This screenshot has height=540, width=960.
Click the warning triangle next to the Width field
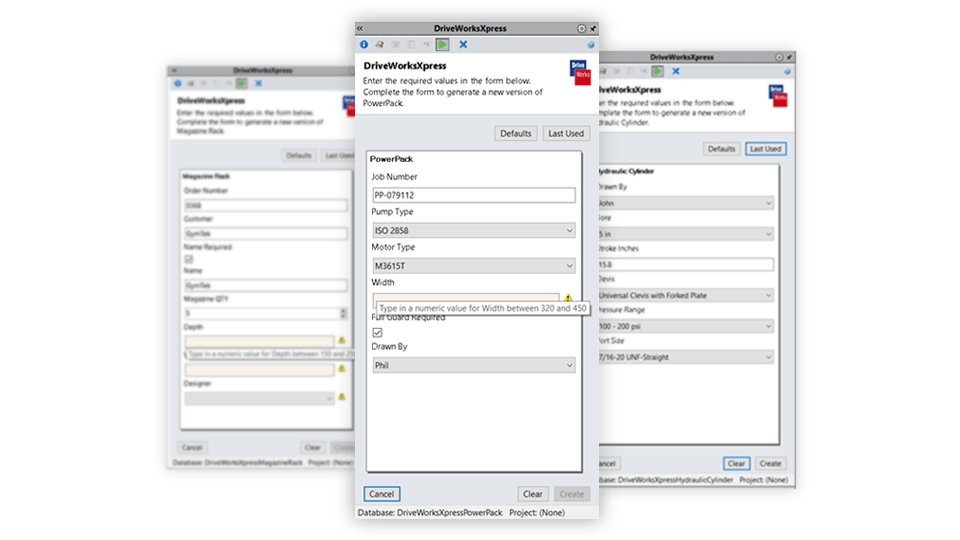pos(568,298)
